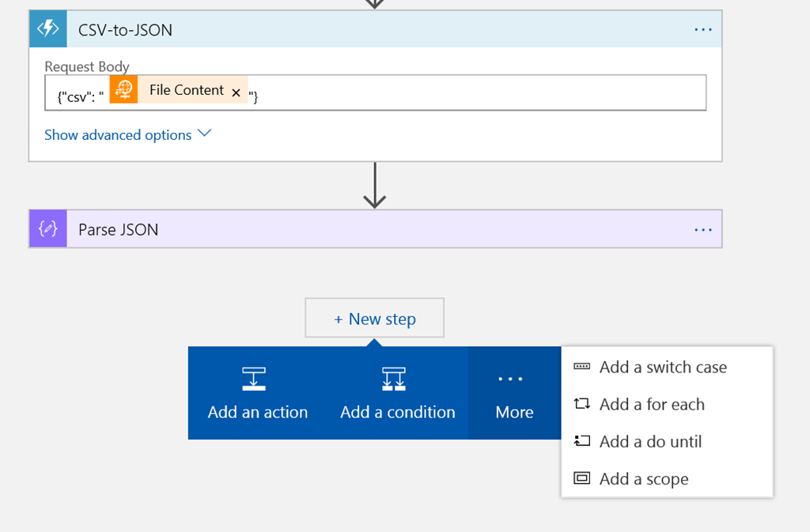Screen dimensions: 810x532
Task: Click the CSV-to-JSON Azure function icon
Action: click(x=47, y=29)
